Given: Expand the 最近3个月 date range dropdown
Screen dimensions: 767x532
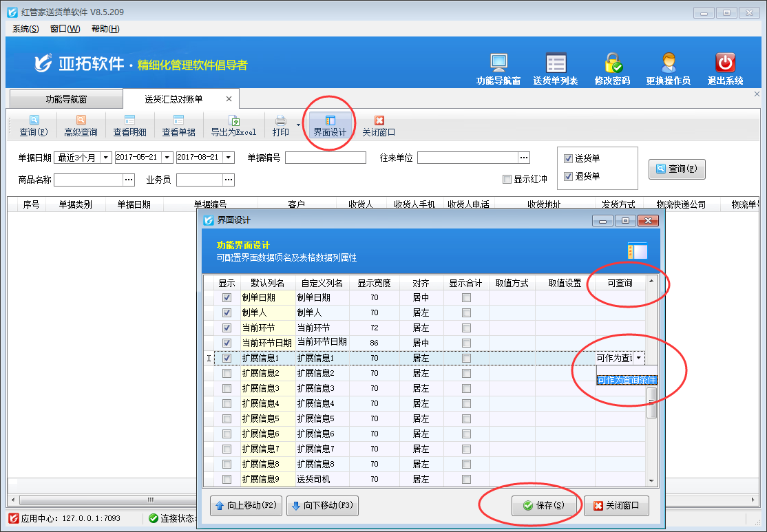Looking at the screenshot, I should pos(106,158).
